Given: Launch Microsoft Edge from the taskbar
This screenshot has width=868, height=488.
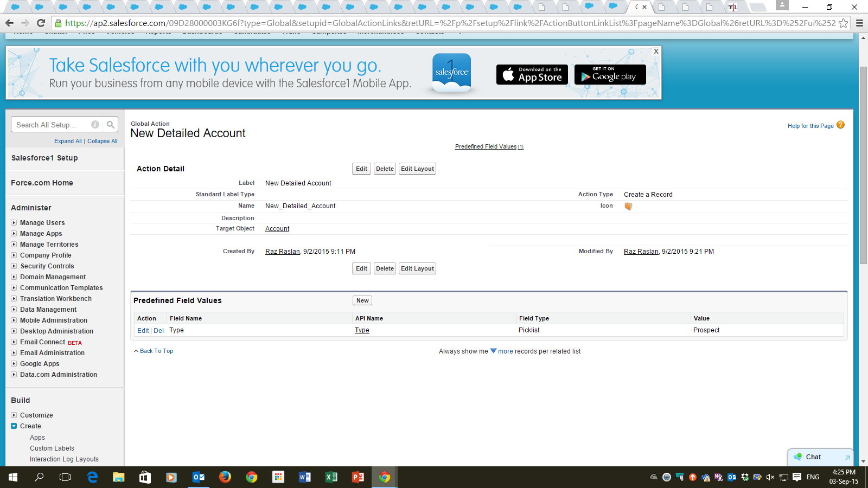Looking at the screenshot, I should (92, 477).
